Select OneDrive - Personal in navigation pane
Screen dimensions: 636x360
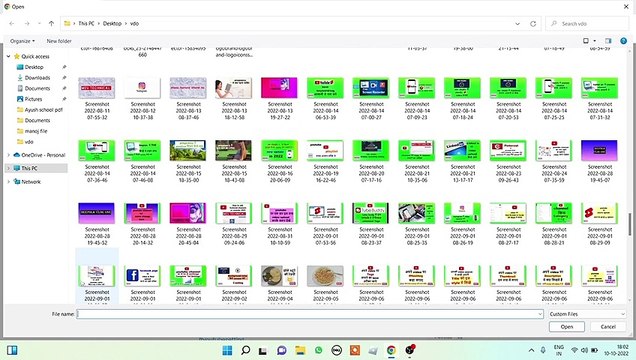coord(43,155)
